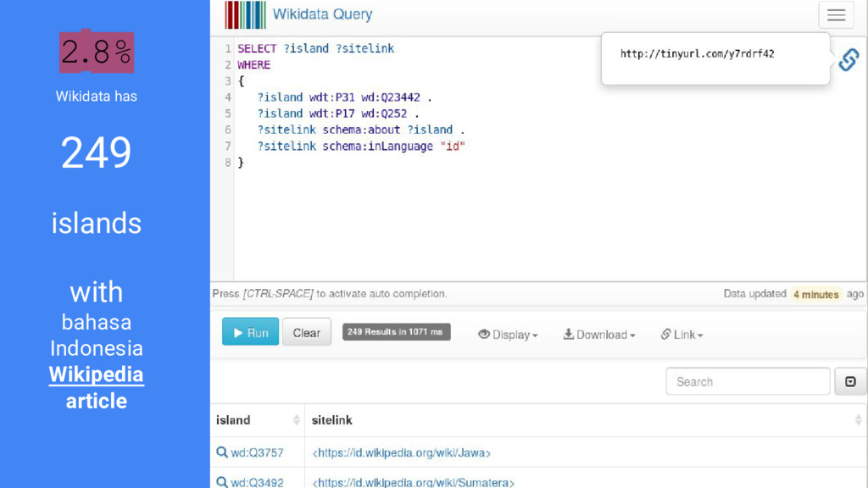Click the Wikipedia link in slide text
Image resolution: width=868 pixels, height=488 pixels.
pyautogui.click(x=97, y=374)
